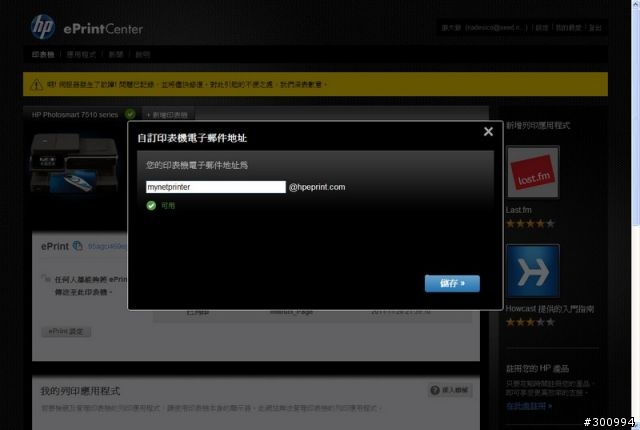Open the 印表機 navigation menu item

pos(43,54)
